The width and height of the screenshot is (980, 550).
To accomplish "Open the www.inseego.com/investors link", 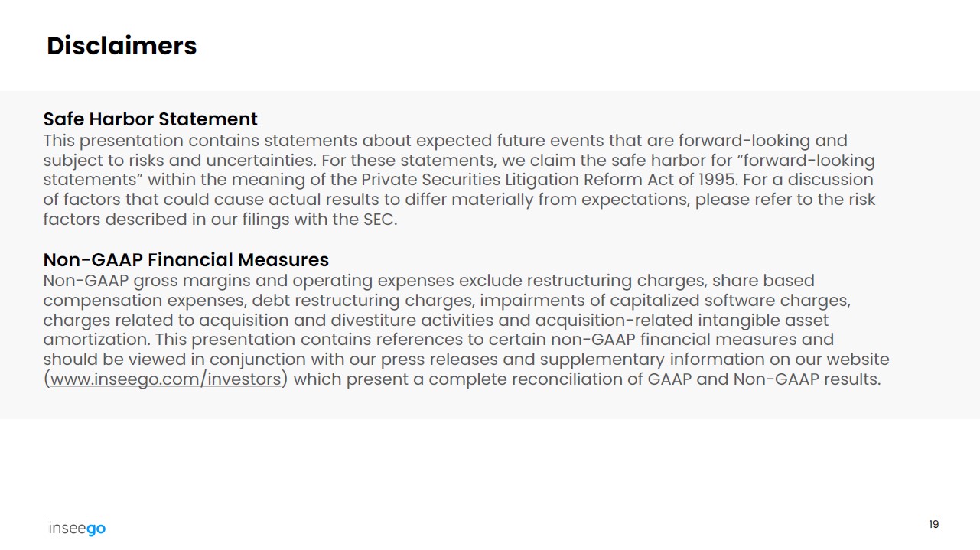I will click(165, 379).
